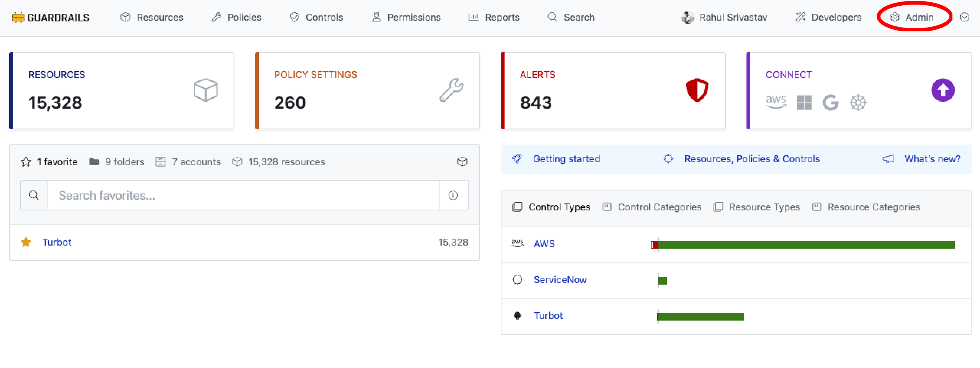Toggle the gold star favorite for Turbot
This screenshot has width=980, height=368.
[x=26, y=242]
